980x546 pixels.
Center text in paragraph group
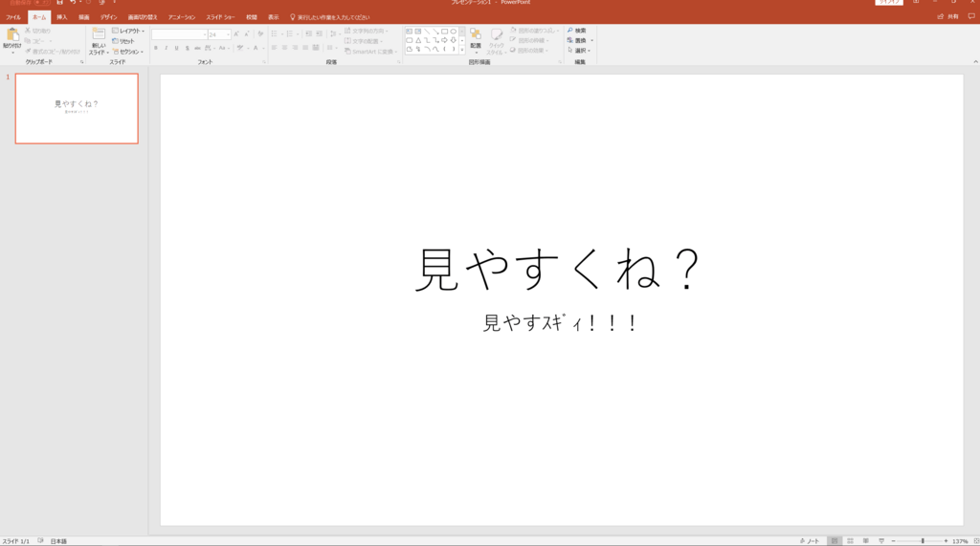click(x=285, y=48)
